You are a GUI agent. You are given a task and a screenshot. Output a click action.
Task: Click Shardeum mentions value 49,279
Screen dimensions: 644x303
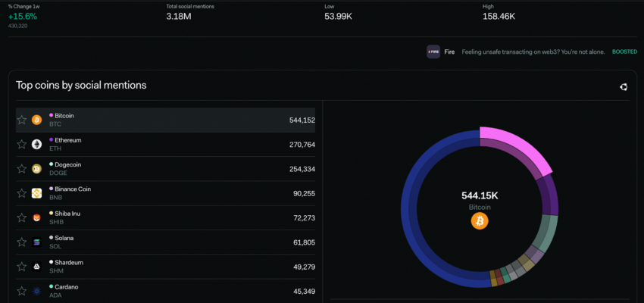point(305,267)
